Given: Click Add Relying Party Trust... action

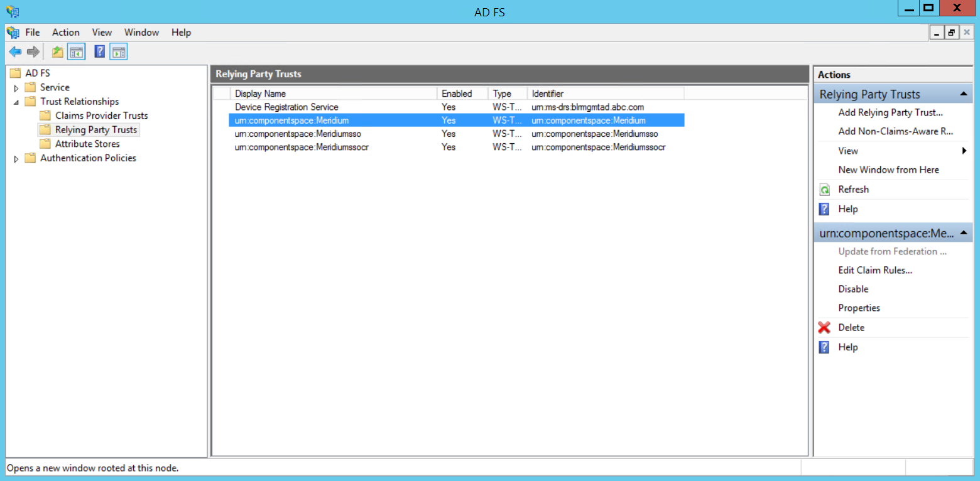Looking at the screenshot, I should pos(891,112).
